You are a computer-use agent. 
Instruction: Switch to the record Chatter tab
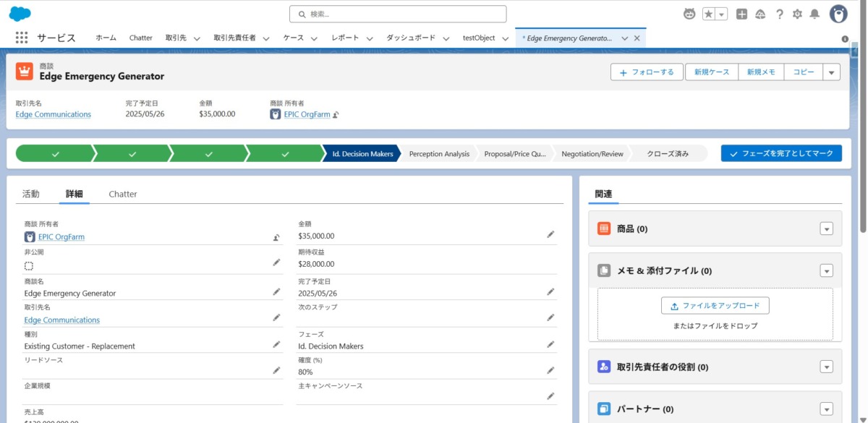[x=123, y=194]
